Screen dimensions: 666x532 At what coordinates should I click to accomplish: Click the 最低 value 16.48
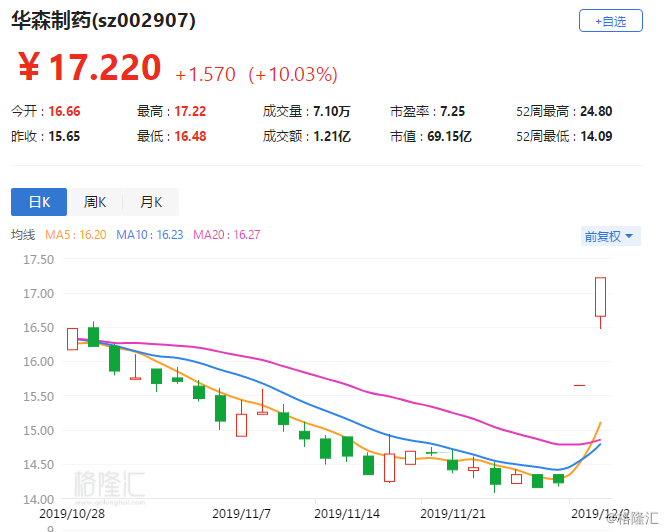(x=190, y=136)
